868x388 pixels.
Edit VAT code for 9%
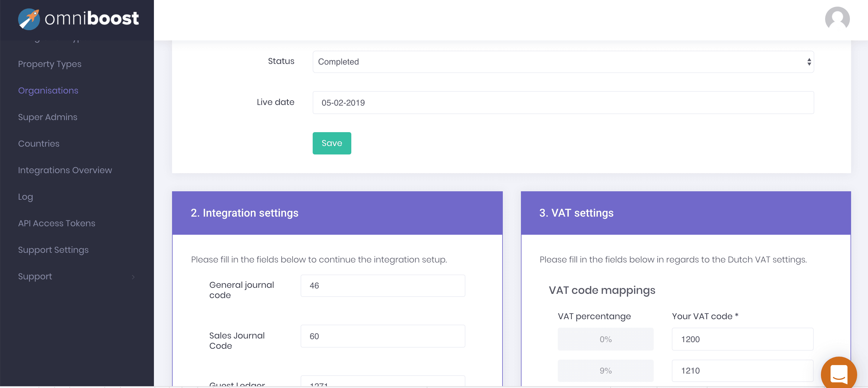742,371
